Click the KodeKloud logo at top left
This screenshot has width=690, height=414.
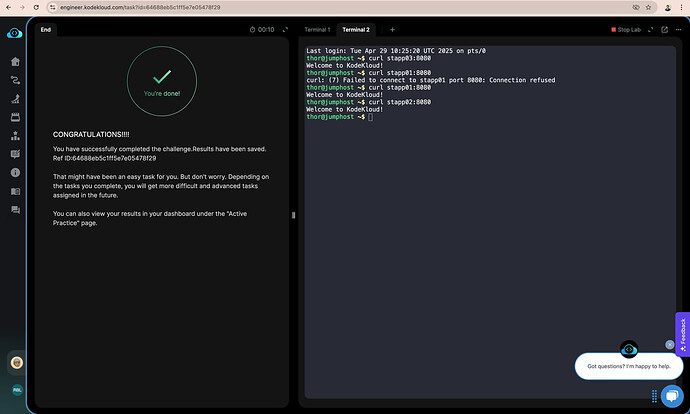tap(14, 32)
